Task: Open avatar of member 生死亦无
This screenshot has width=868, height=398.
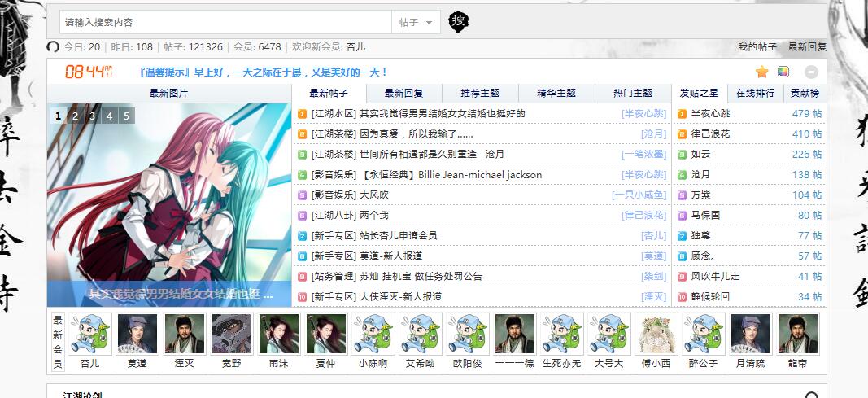Action: (562, 333)
